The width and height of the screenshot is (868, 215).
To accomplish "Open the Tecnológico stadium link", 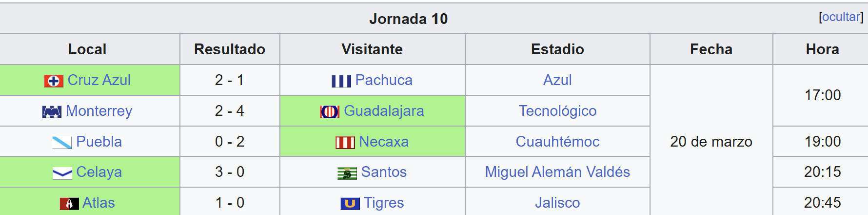I will (x=557, y=111).
